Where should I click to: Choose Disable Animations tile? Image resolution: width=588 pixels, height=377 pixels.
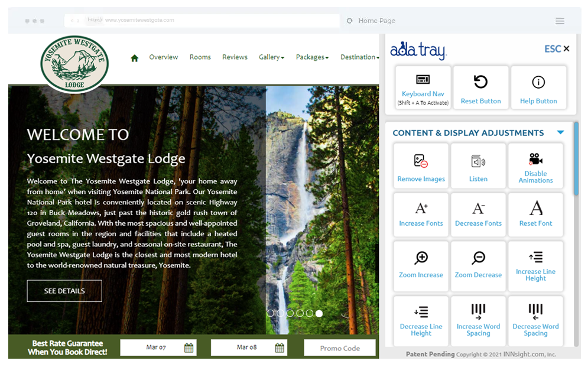[535, 165]
